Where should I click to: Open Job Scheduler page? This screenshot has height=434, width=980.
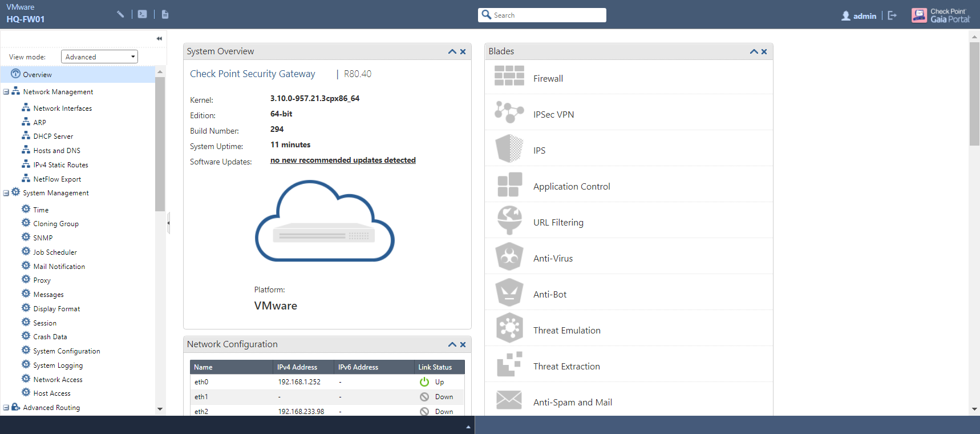pos(55,252)
